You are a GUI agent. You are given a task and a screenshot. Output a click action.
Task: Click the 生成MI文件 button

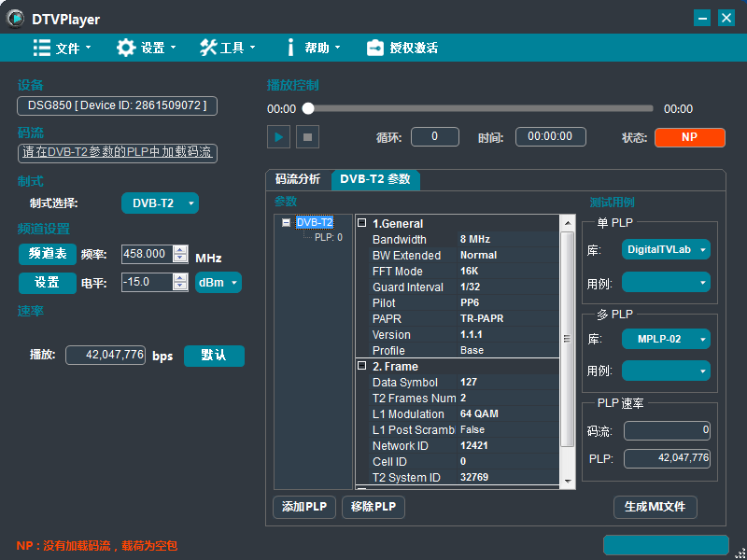[655, 507]
